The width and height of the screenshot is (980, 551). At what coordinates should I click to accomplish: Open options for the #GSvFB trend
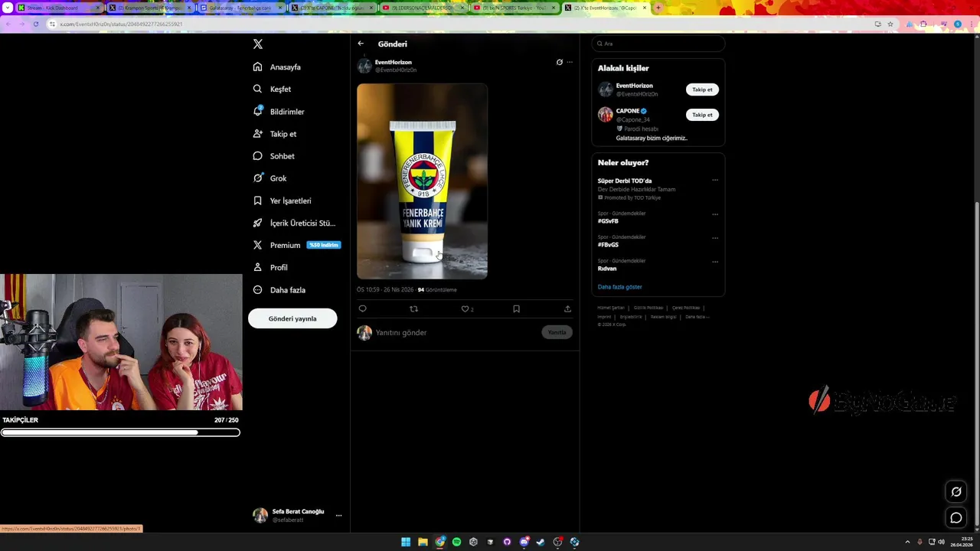pyautogui.click(x=715, y=214)
